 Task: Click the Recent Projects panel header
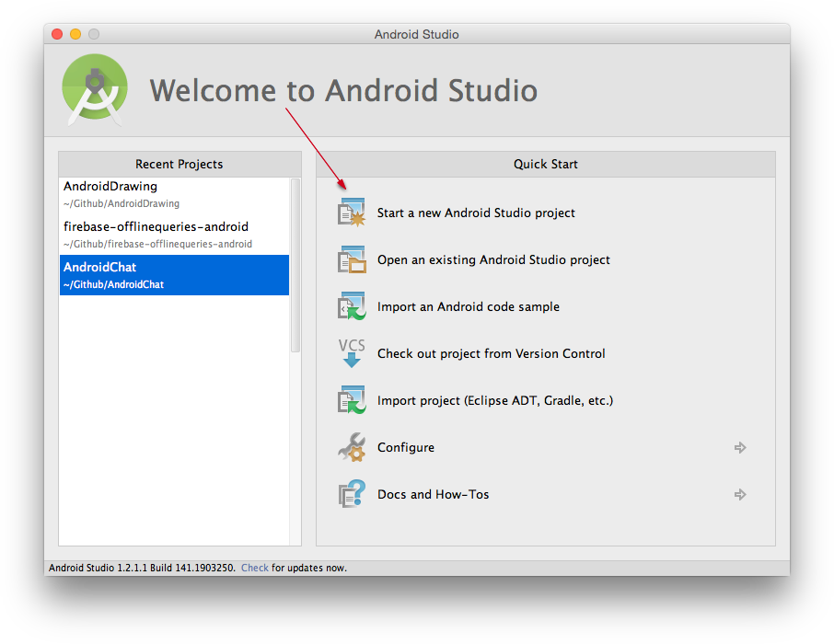click(180, 165)
